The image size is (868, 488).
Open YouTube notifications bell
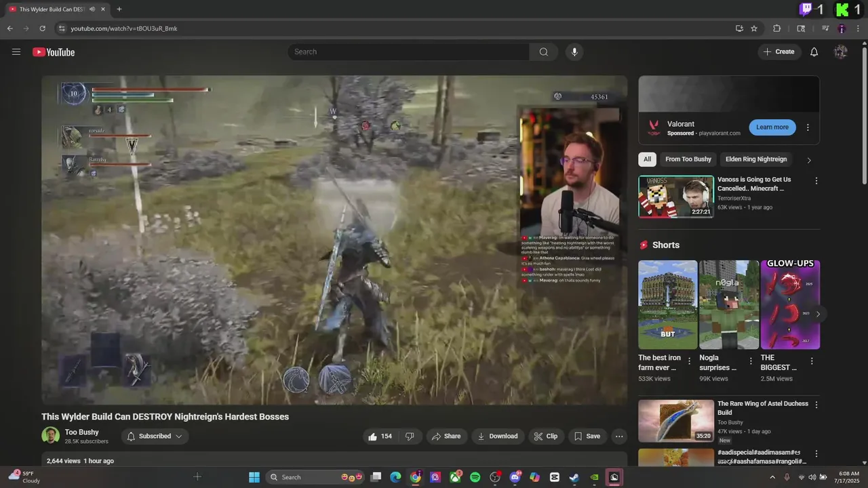814,52
